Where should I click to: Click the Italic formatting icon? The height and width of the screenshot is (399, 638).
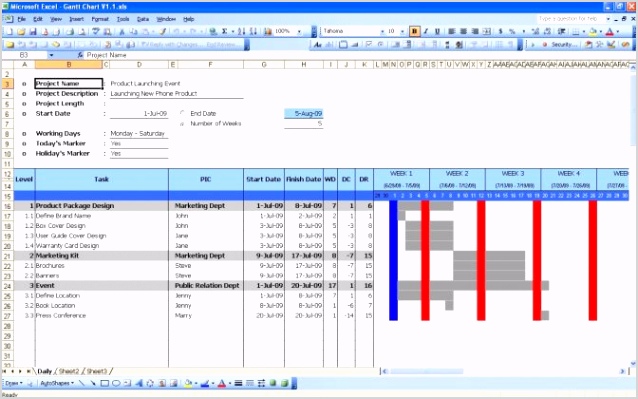point(426,31)
